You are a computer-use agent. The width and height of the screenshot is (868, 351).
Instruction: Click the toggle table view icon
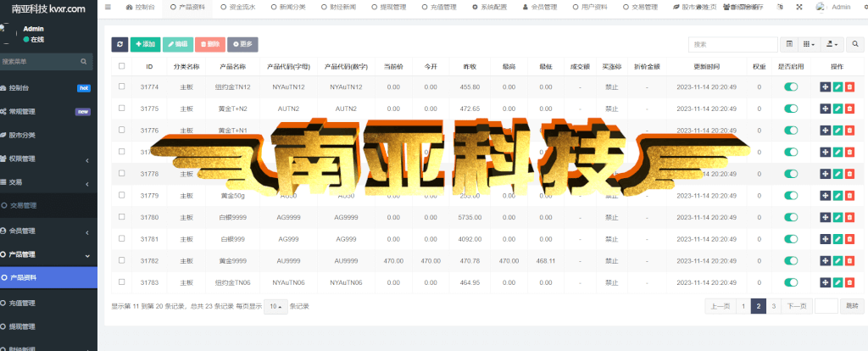(789, 44)
